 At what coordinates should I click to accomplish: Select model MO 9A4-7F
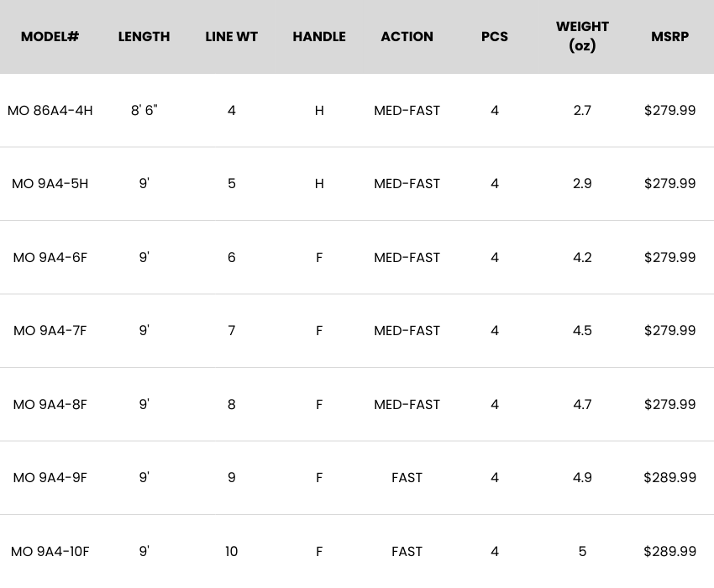click(x=50, y=330)
